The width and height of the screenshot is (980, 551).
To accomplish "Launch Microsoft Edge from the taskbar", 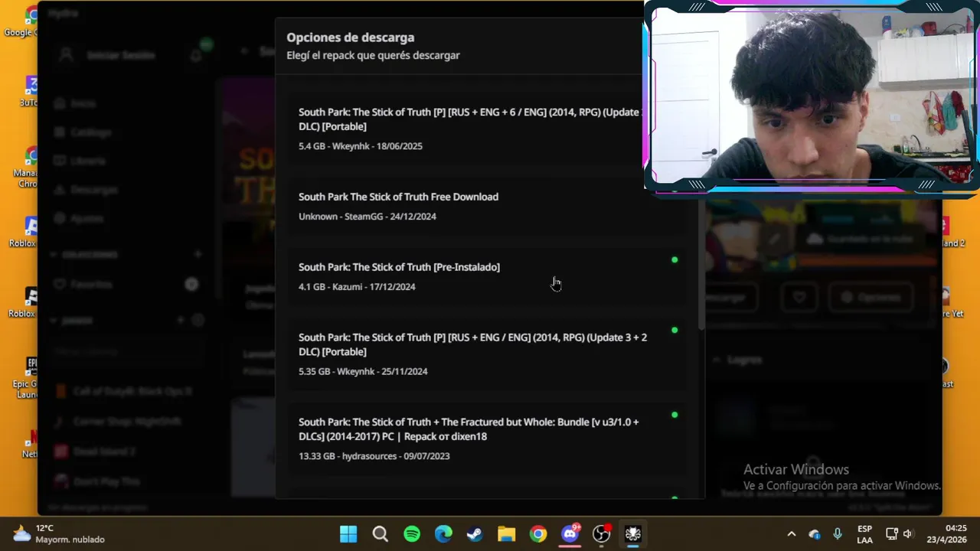I will point(443,533).
